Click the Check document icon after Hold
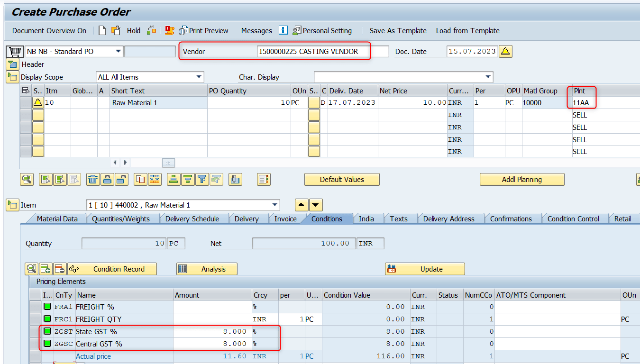The image size is (640, 364). (151, 30)
